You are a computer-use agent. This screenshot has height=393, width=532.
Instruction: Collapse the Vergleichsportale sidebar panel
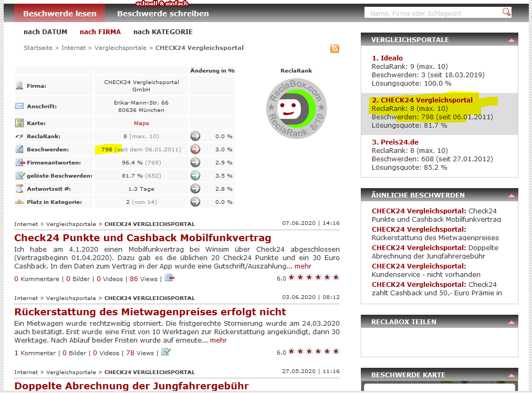pyautogui.click(x=511, y=40)
